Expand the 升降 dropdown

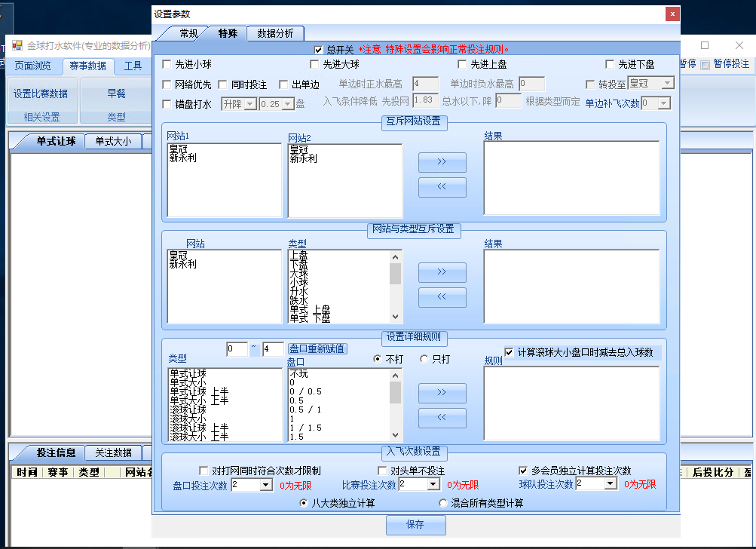coord(250,104)
